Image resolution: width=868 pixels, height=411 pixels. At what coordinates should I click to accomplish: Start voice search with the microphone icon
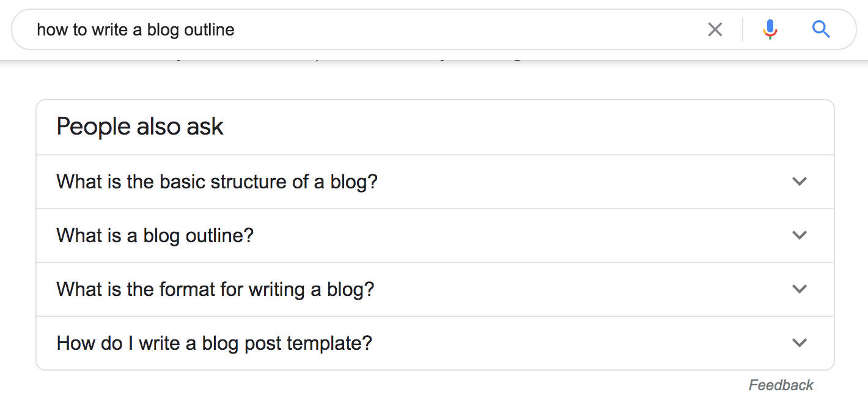(770, 29)
